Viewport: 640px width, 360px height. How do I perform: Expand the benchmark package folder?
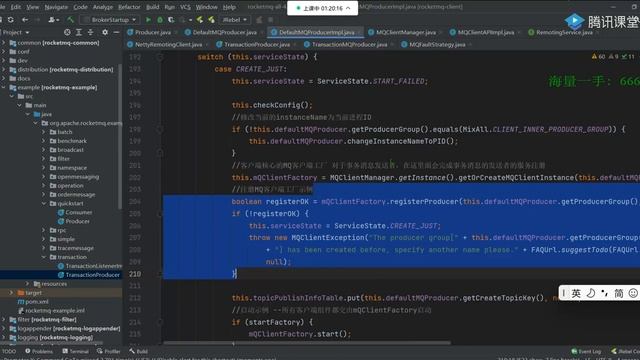[x=44, y=141]
